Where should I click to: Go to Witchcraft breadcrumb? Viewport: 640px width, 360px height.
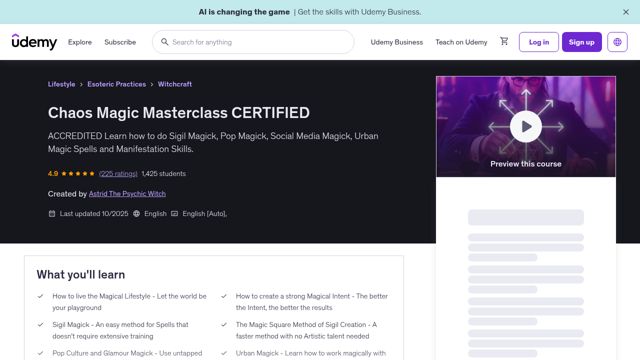click(175, 84)
